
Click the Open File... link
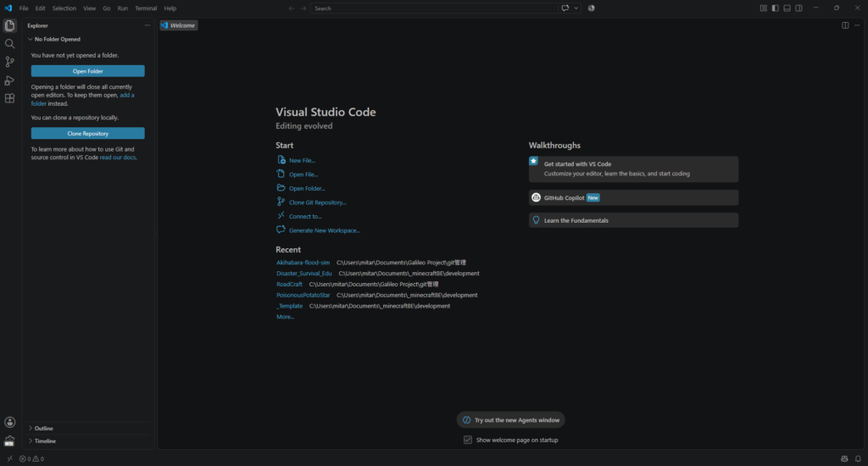point(303,175)
